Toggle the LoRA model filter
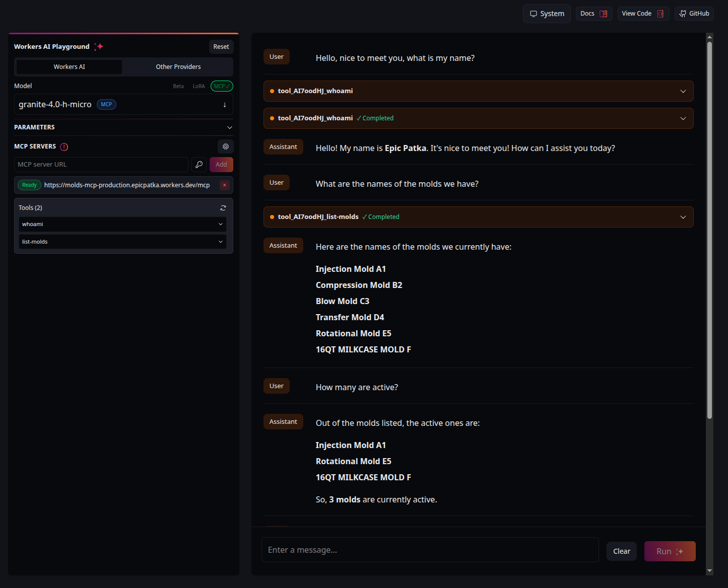This screenshot has height=588, width=728. coord(198,86)
